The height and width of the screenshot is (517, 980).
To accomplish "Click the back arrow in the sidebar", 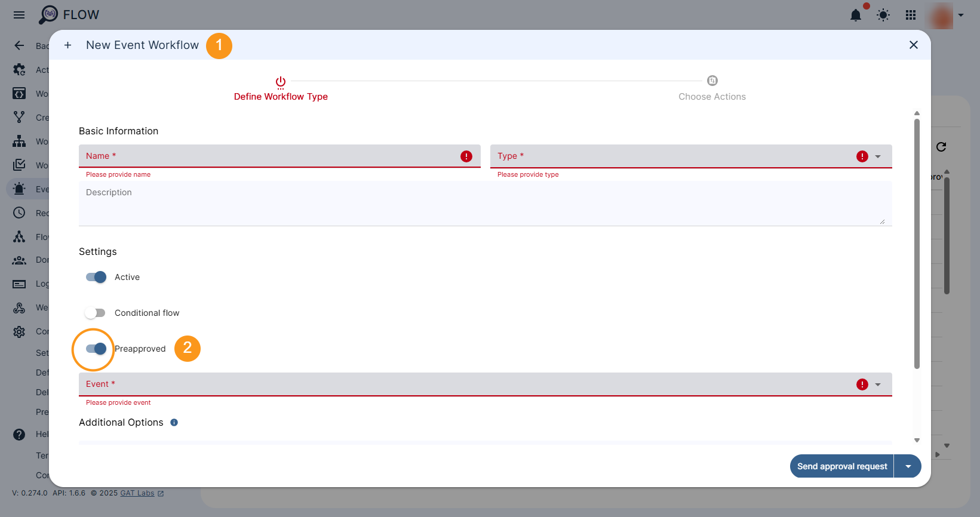I will (x=19, y=46).
